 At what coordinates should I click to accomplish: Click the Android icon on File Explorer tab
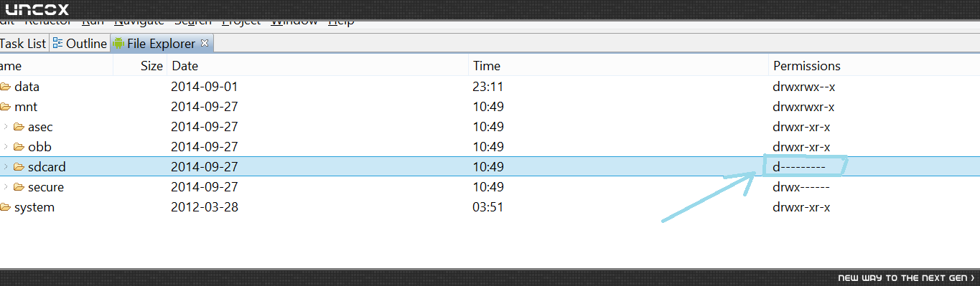118,44
